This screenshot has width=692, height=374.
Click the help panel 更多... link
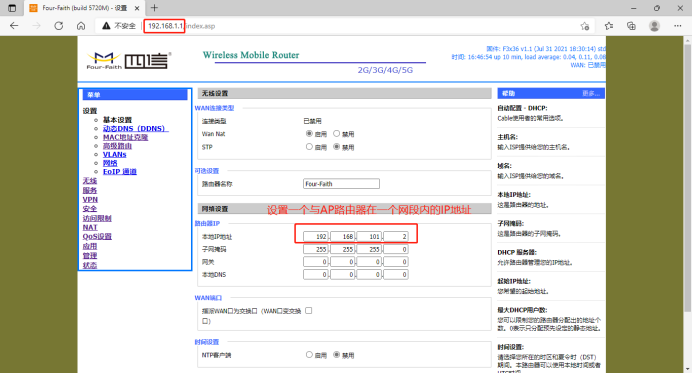coord(591,94)
